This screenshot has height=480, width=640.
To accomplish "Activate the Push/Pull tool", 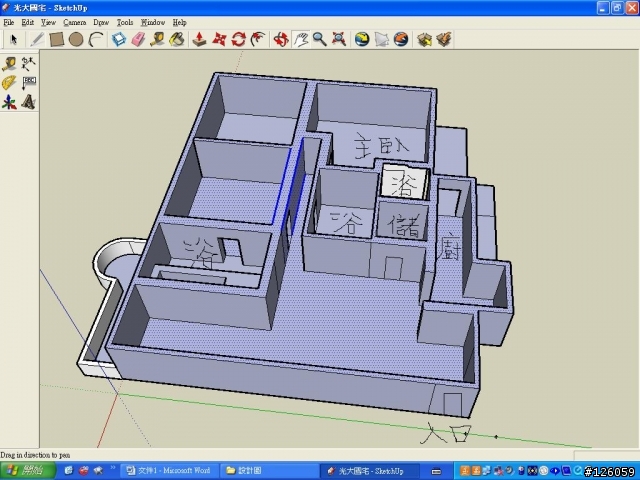I will click(199, 40).
